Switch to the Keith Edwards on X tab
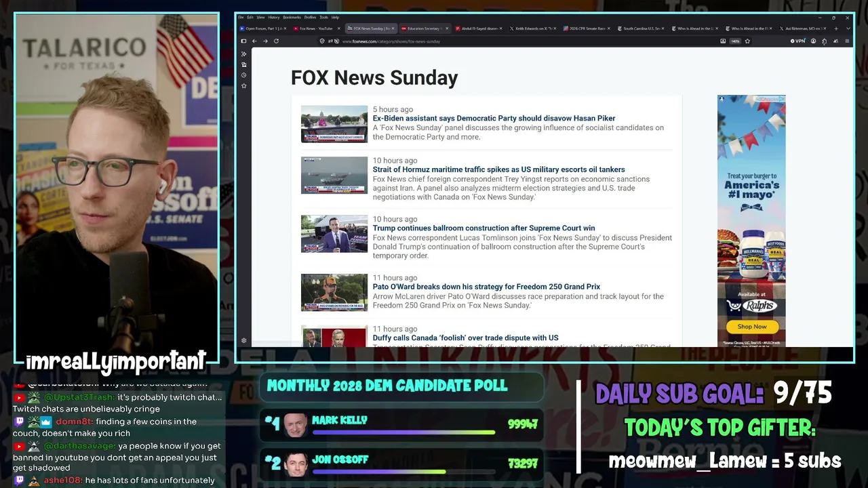The height and width of the screenshot is (488, 868). [532, 28]
